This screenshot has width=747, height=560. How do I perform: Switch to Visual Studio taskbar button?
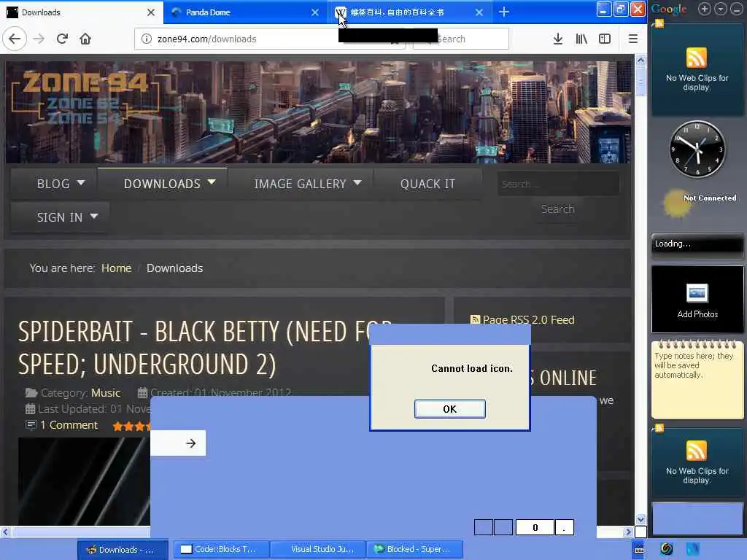point(318,550)
